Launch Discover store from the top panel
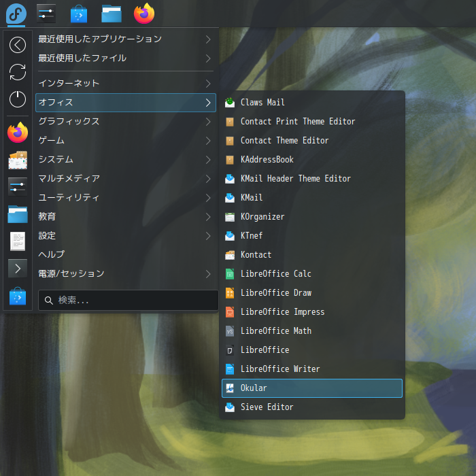 point(79,14)
